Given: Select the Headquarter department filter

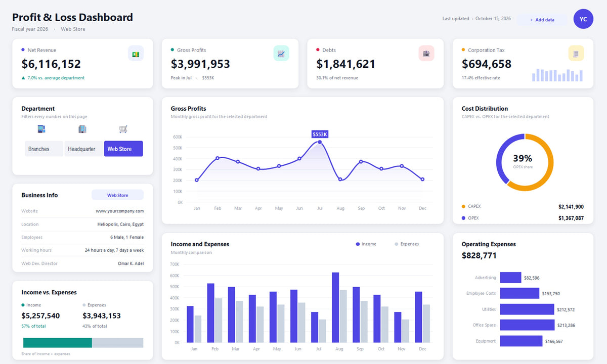Looking at the screenshot, I should tap(83, 149).
